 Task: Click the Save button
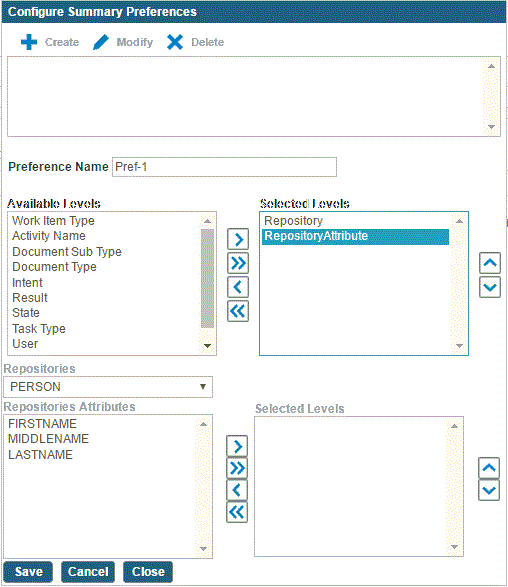pos(28,572)
